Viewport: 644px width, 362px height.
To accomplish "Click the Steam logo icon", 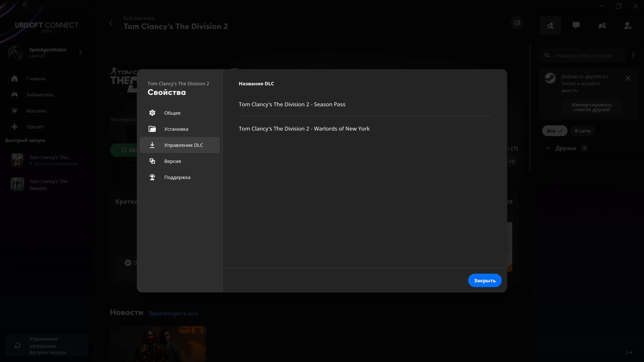I will click(550, 78).
